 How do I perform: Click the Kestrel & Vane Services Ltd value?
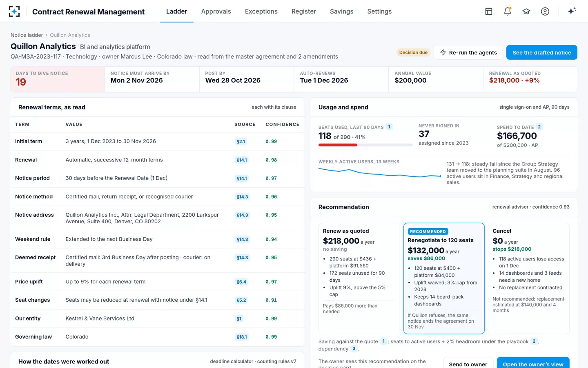100,319
